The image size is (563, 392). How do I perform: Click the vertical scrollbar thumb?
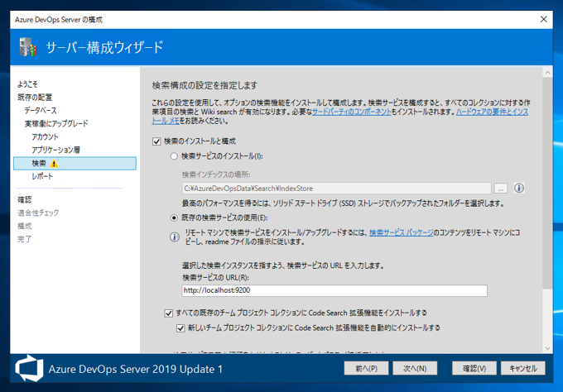point(547,183)
